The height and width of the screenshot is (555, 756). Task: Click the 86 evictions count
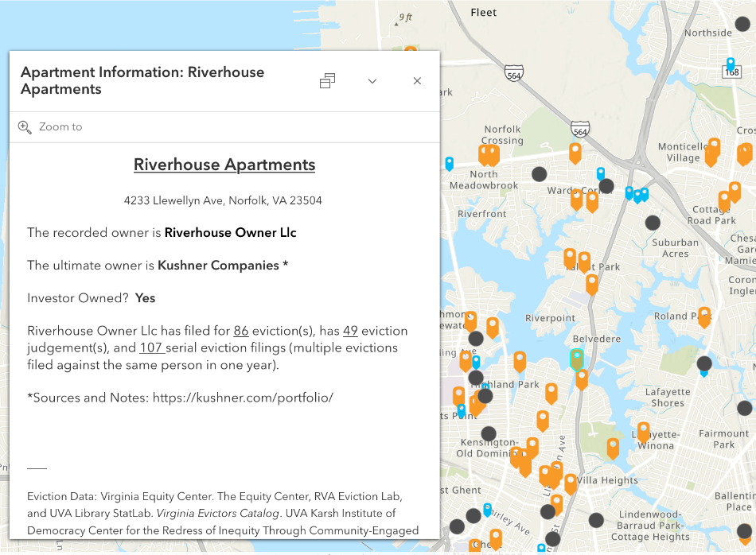(241, 331)
